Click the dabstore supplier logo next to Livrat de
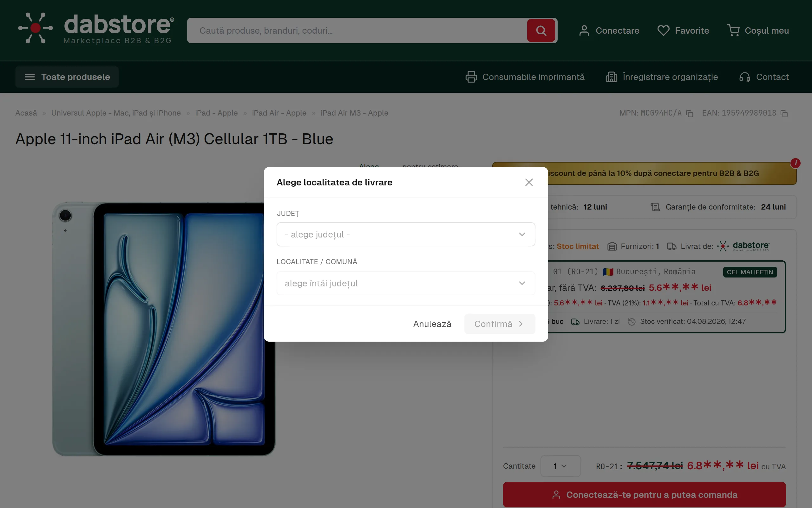This screenshot has width=812, height=508. click(743, 246)
